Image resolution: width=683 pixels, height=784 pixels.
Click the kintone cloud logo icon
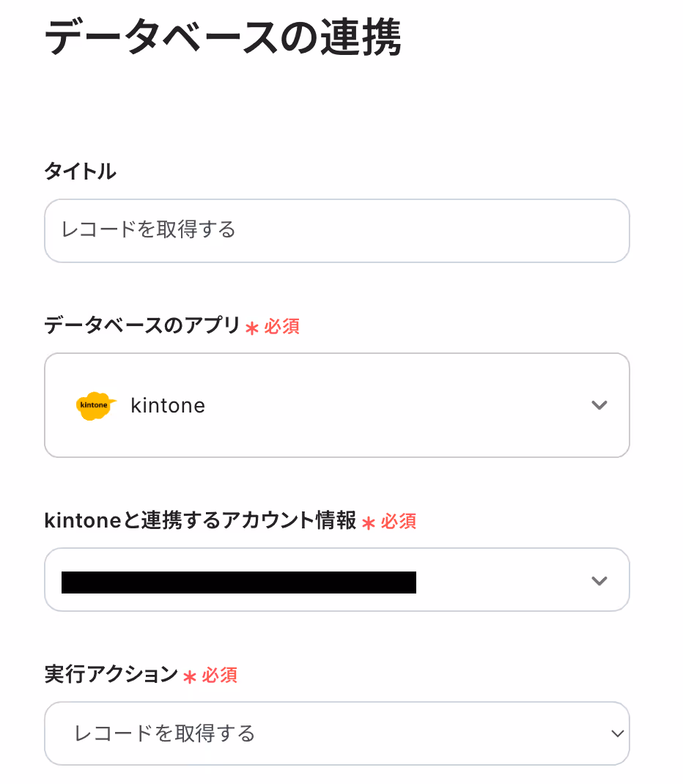click(x=96, y=405)
